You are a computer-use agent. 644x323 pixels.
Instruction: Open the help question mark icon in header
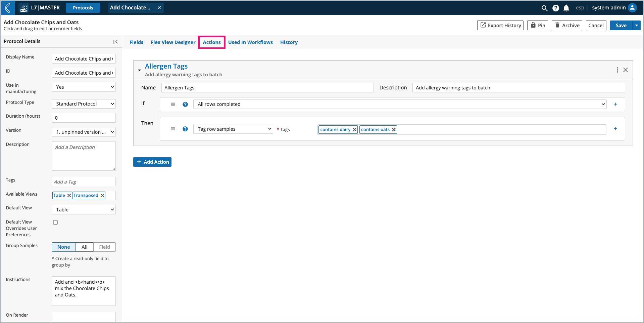555,8
